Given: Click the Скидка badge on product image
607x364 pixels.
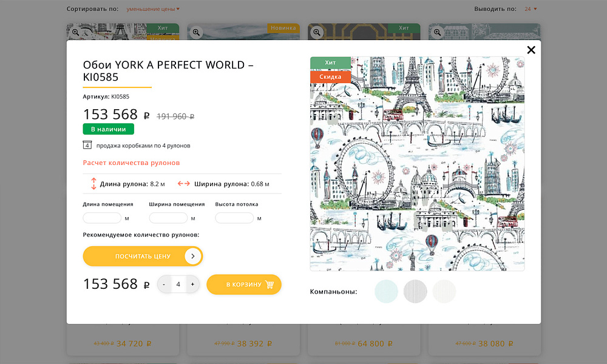Looking at the screenshot, I should (330, 76).
